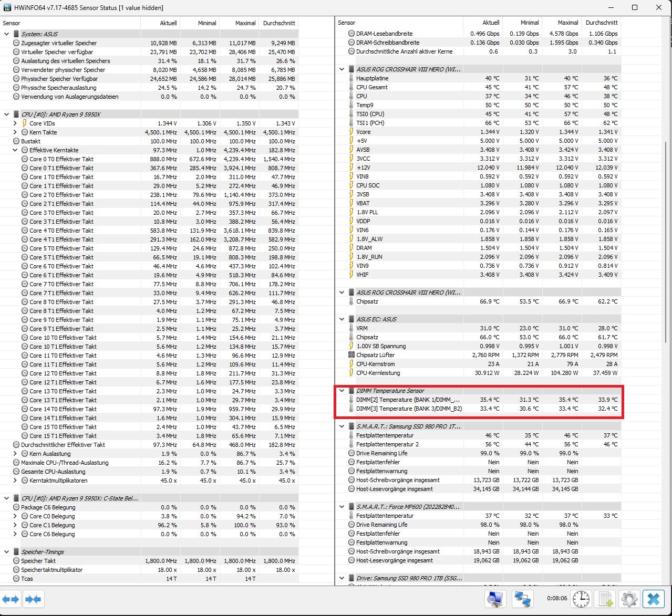The width and height of the screenshot is (672, 616).
Task: Collapse the Effektive Kerntakte group
Action: [x=15, y=150]
